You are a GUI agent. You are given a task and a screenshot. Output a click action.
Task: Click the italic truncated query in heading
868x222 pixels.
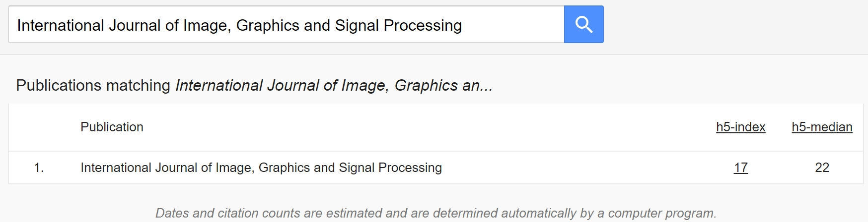pos(334,85)
